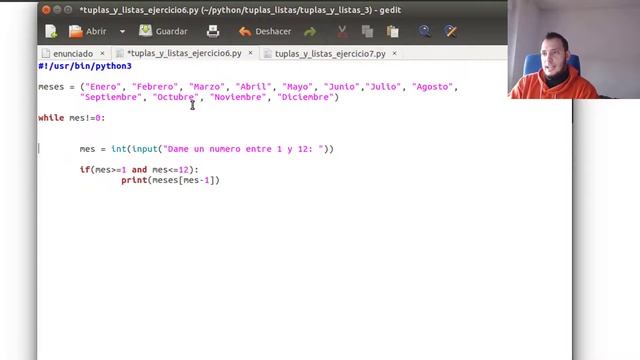Place cursor on "Marzo" string
This screenshot has height=360, width=640.
tap(207, 87)
